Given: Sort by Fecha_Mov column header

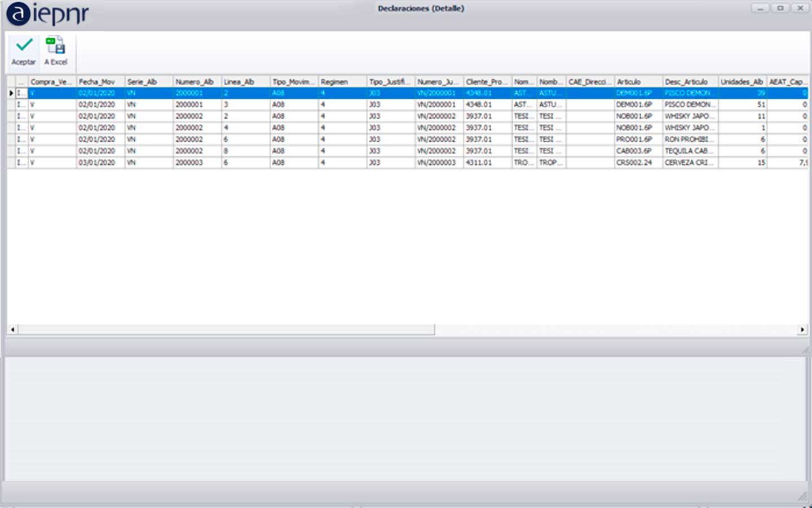Looking at the screenshot, I should click(100, 82).
